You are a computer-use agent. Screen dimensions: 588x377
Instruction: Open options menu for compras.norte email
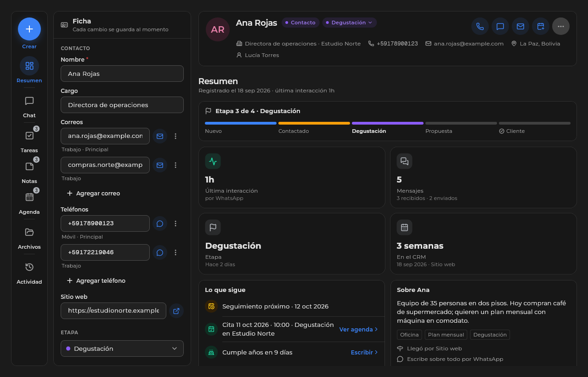click(175, 165)
